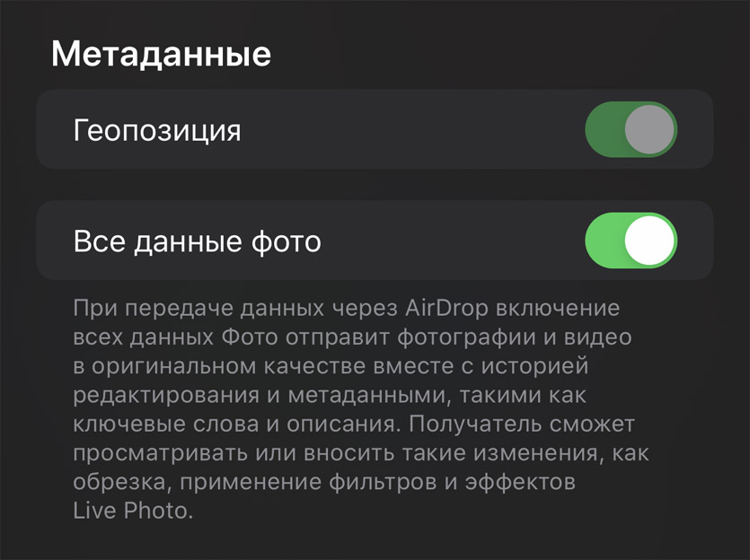The width and height of the screenshot is (750, 560).
Task: Click the word AirDrop in the description
Action: pyautogui.click(x=446, y=309)
